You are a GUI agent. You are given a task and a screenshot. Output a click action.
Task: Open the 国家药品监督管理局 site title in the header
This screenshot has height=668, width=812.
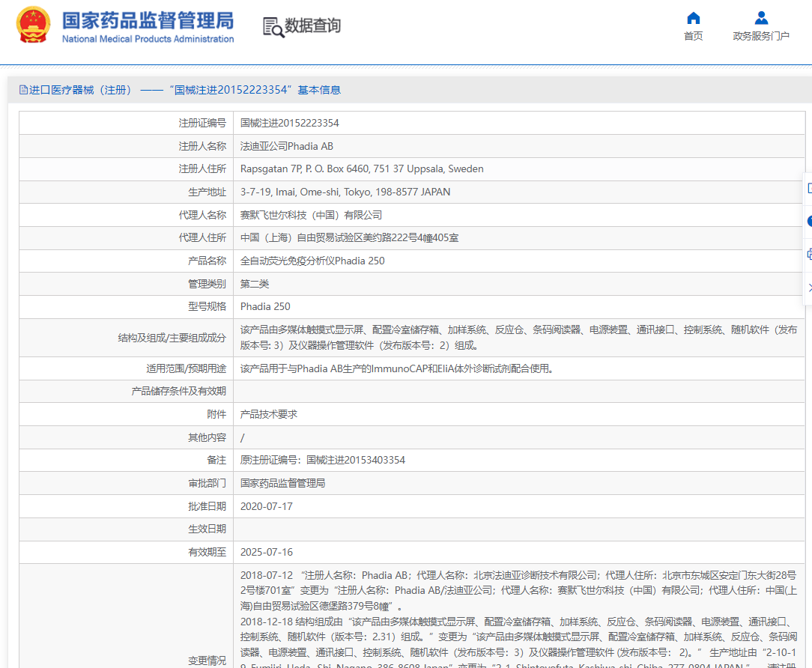pyautogui.click(x=148, y=21)
